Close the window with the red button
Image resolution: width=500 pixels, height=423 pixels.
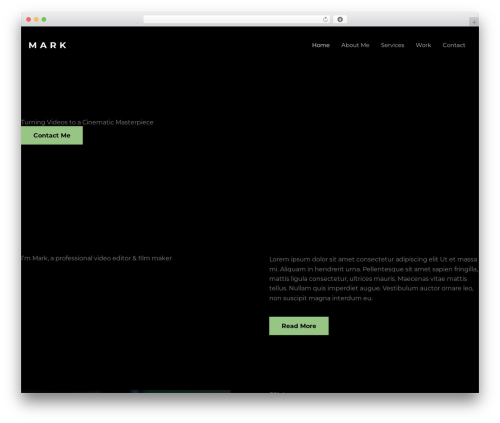29,20
